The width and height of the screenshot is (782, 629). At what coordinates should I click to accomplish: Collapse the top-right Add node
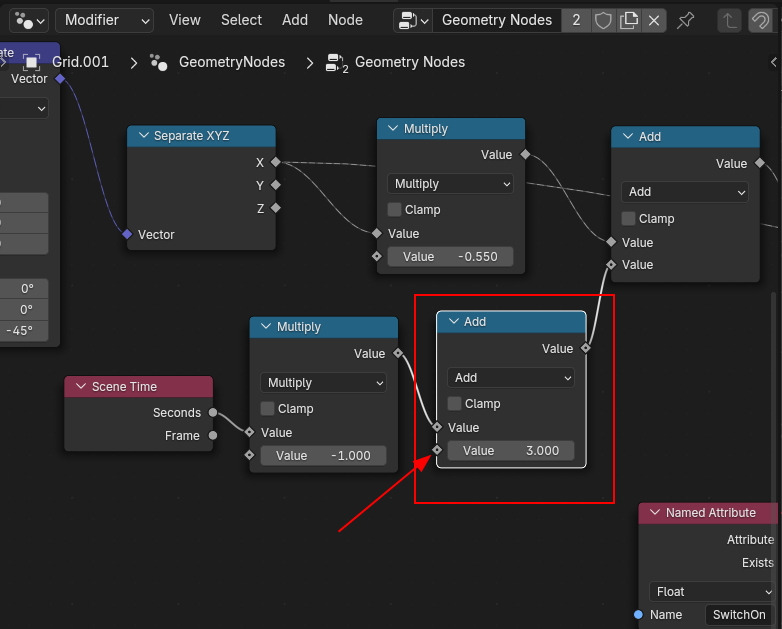pos(628,137)
